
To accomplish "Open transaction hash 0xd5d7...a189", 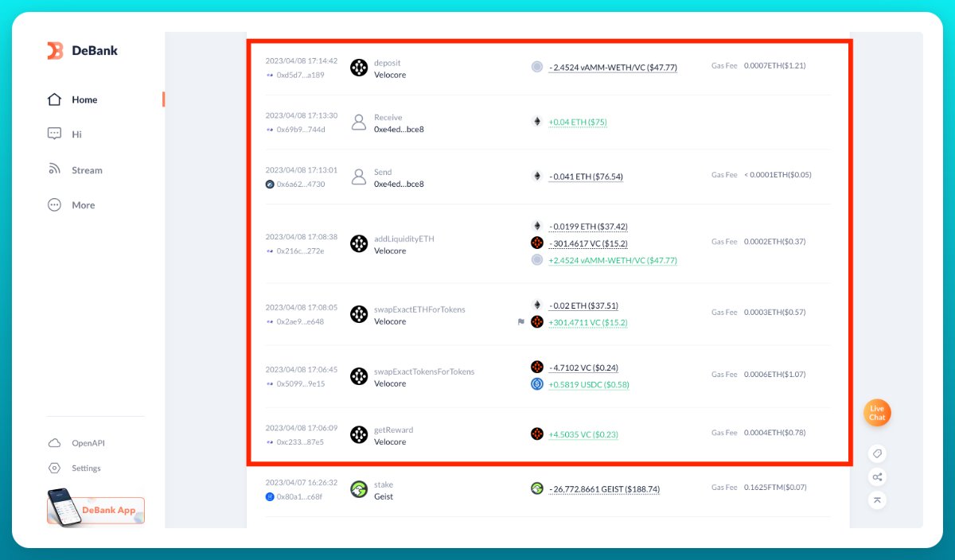I will 300,75.
